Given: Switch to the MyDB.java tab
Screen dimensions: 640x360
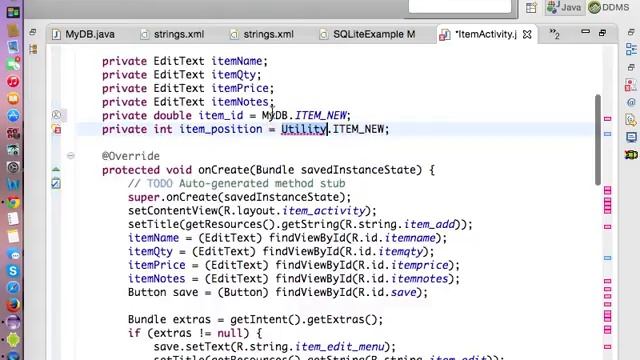Looking at the screenshot, I should [x=84, y=34].
